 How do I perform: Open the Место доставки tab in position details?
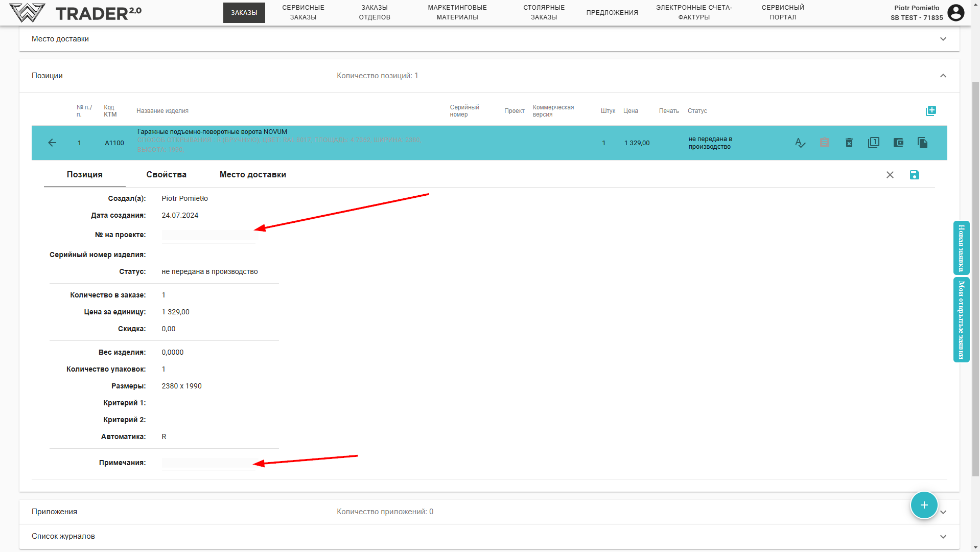252,175
